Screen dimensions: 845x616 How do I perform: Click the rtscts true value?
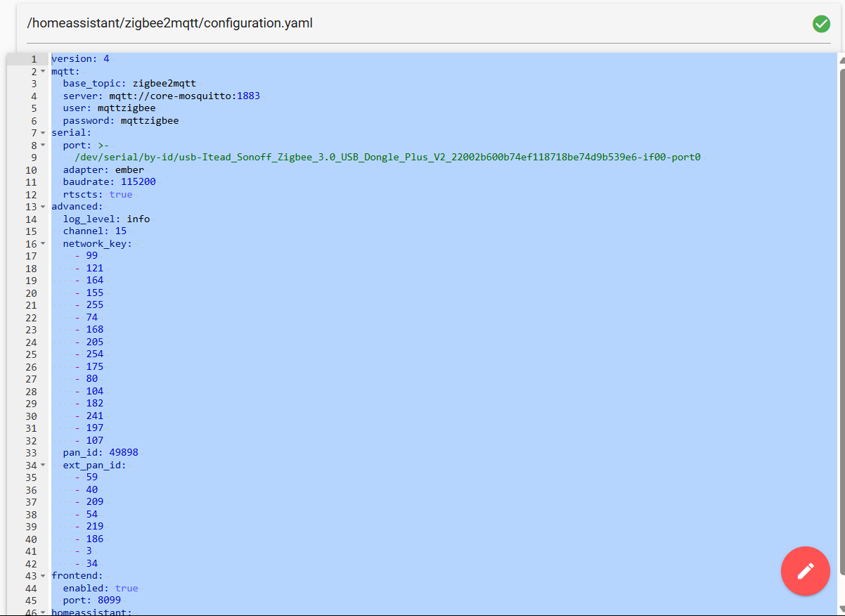pyautogui.click(x=120, y=195)
